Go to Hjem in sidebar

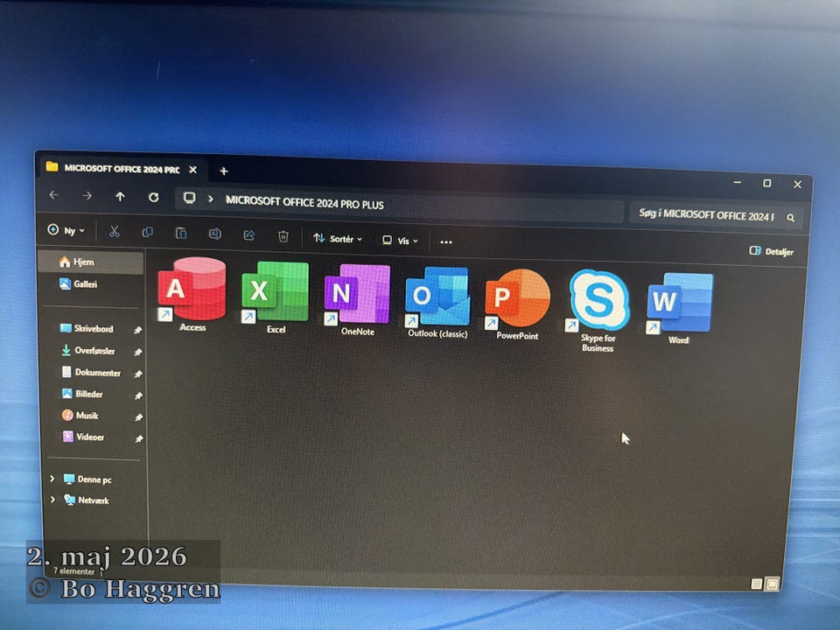(92, 262)
